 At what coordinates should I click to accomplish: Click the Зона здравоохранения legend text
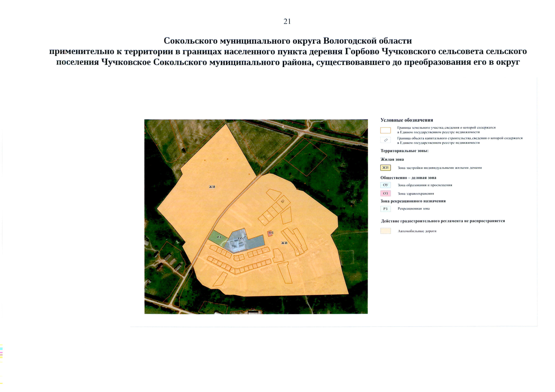click(415, 193)
